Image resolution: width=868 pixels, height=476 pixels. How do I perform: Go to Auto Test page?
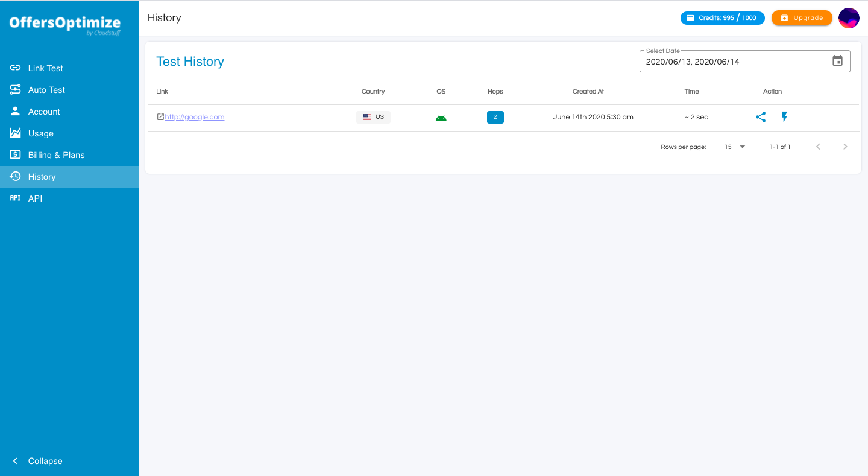click(69, 89)
